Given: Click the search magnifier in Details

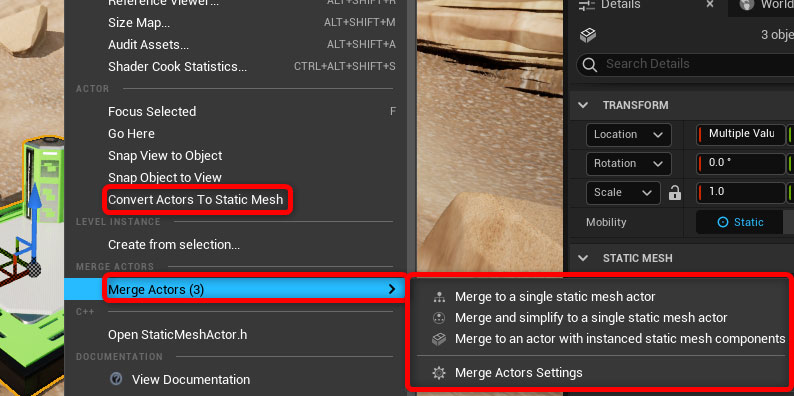Looking at the screenshot, I should point(589,64).
